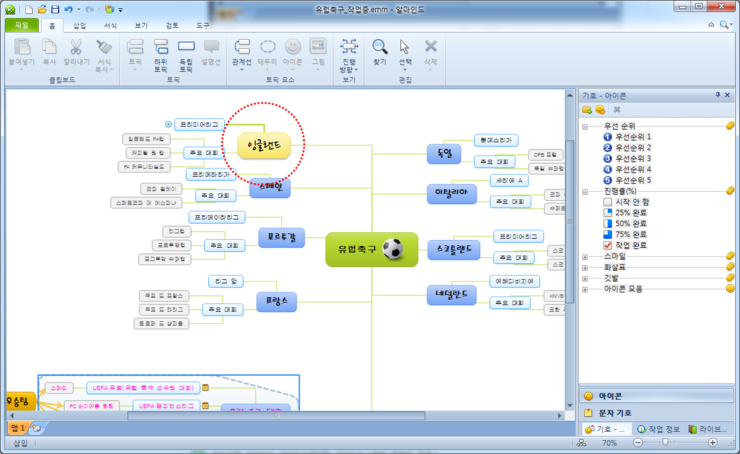Click the undo arrow in title bar
Image resolution: width=740 pixels, height=454 pixels.
pyautogui.click(x=68, y=8)
